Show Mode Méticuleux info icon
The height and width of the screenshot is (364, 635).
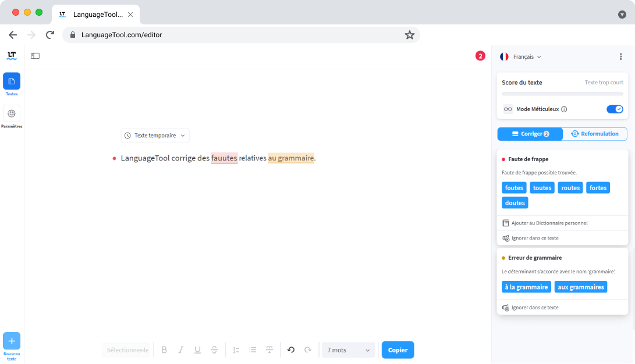(564, 109)
